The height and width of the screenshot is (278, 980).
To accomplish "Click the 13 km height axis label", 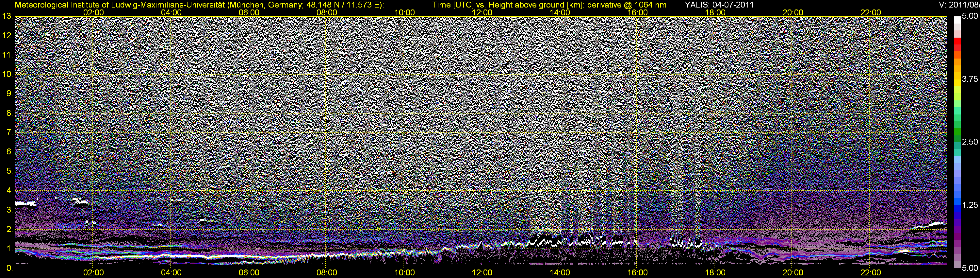I will 8,16.
